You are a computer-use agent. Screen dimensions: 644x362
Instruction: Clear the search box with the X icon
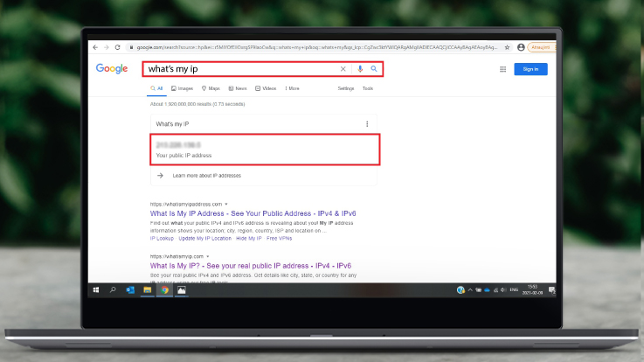pos(343,69)
